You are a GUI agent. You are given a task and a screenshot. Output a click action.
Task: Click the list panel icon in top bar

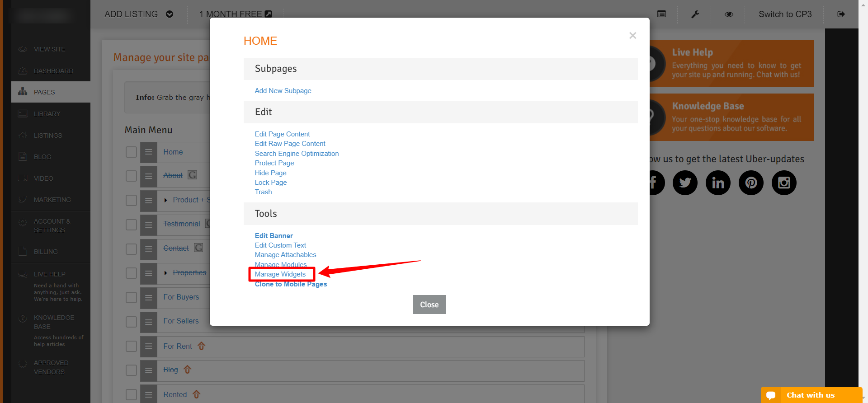pos(661,14)
